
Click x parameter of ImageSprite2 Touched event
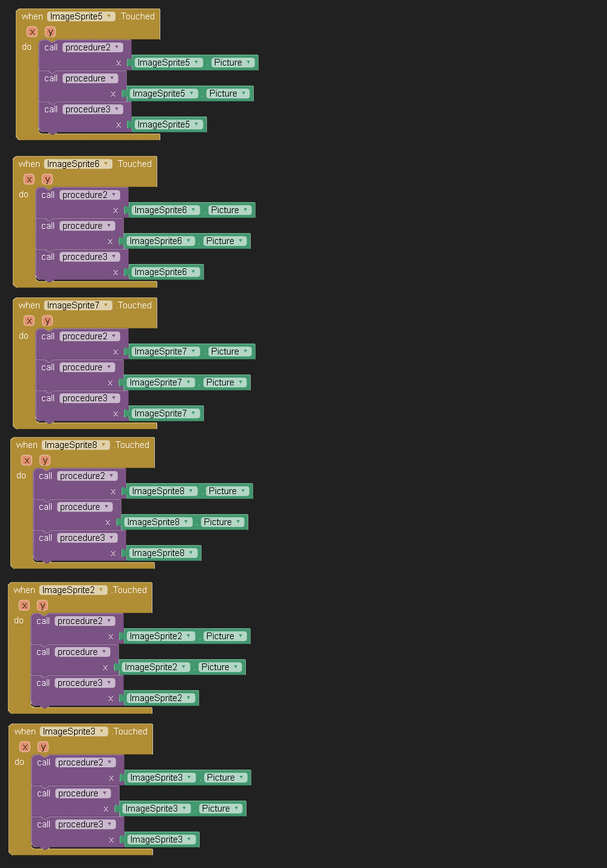pos(24,605)
